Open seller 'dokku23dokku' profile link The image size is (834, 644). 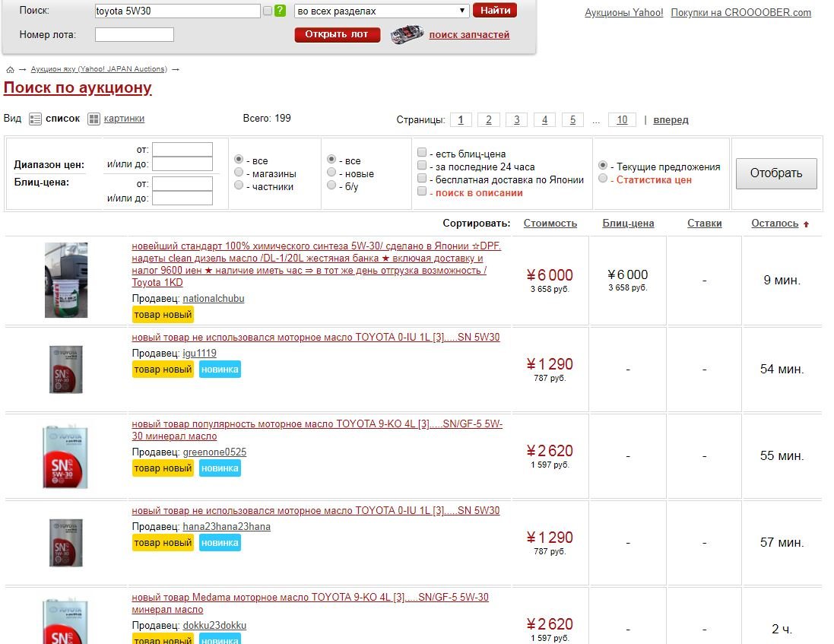pos(214,626)
